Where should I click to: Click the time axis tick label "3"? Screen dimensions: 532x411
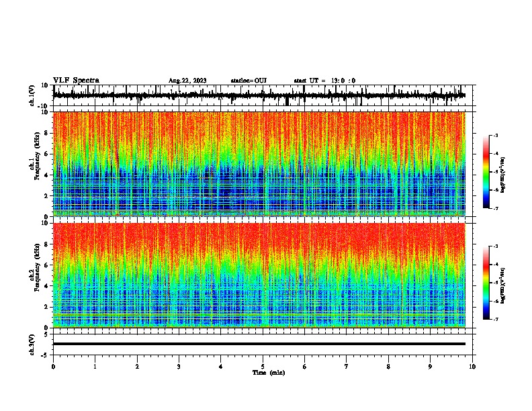point(179,367)
